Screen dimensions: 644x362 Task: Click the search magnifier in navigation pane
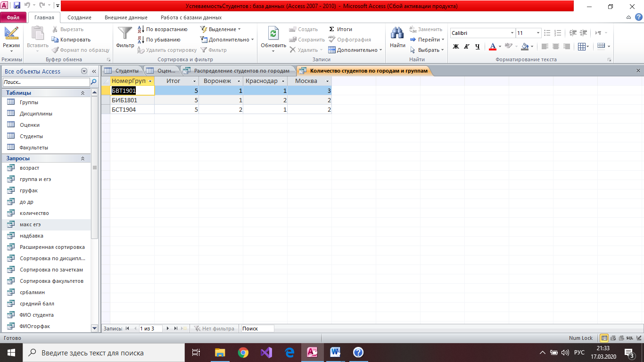[x=93, y=82]
